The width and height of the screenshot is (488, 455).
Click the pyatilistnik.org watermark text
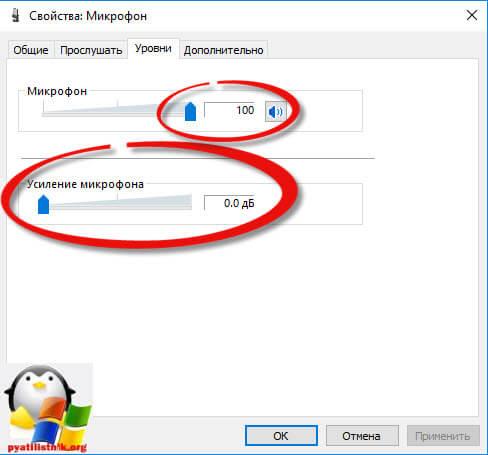[x=47, y=448]
